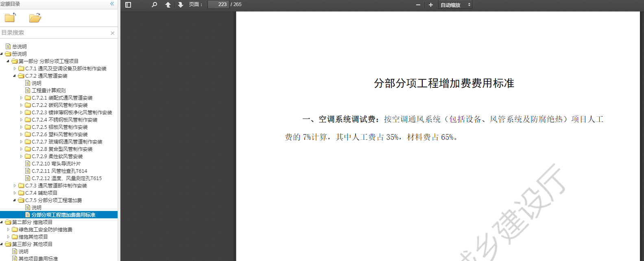Screen dimensions: 644x261
Task: Collapse 第一部分 分部分项工程项目 node
Action: [x=8, y=61]
